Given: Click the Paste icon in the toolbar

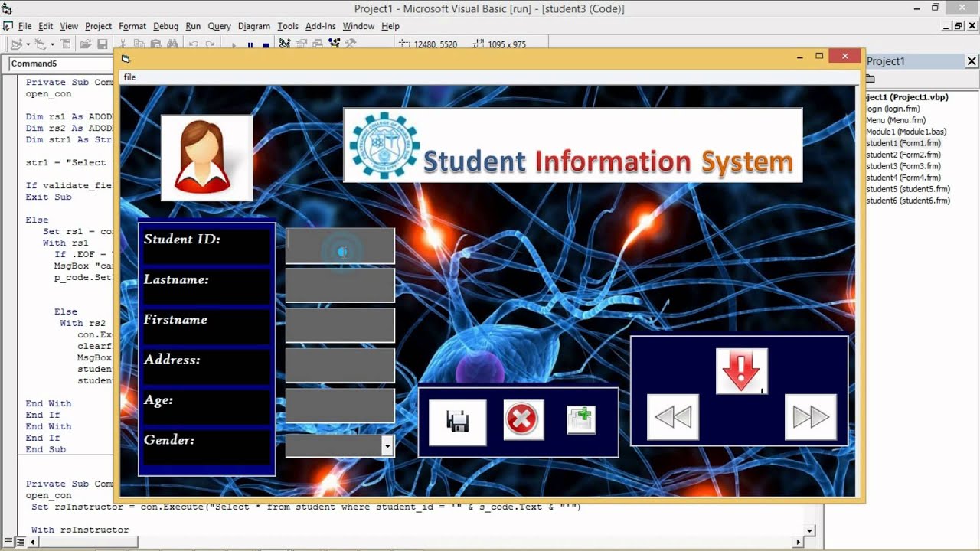Looking at the screenshot, I should (155, 44).
